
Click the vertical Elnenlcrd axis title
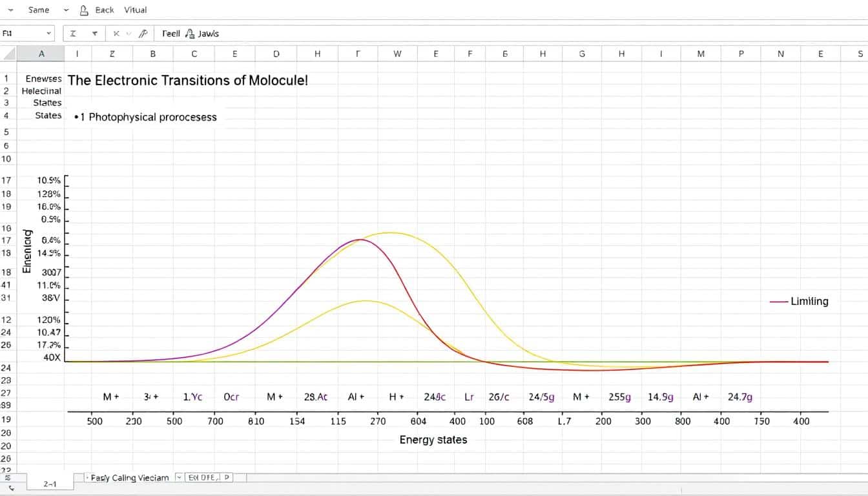pos(26,251)
